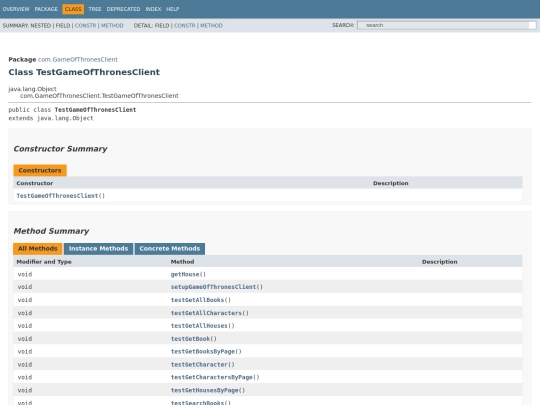
Task: Open the Help page
Action: tap(173, 9)
